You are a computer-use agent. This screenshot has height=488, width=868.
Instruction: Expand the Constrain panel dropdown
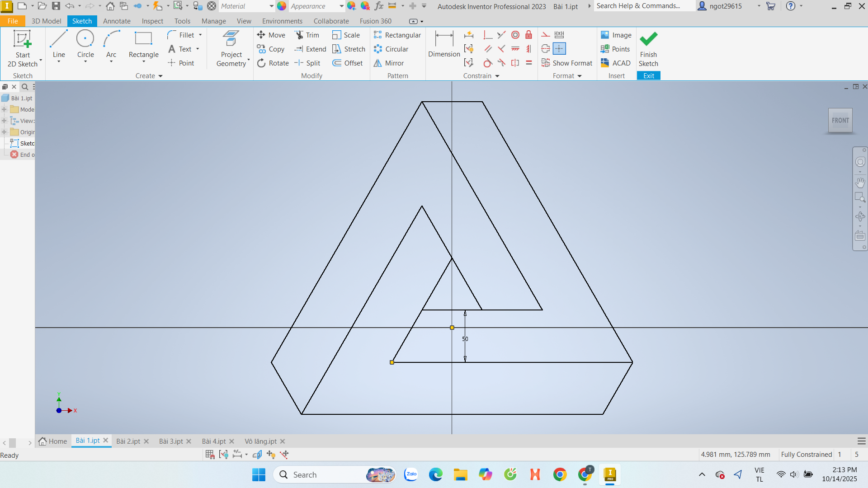click(x=497, y=76)
